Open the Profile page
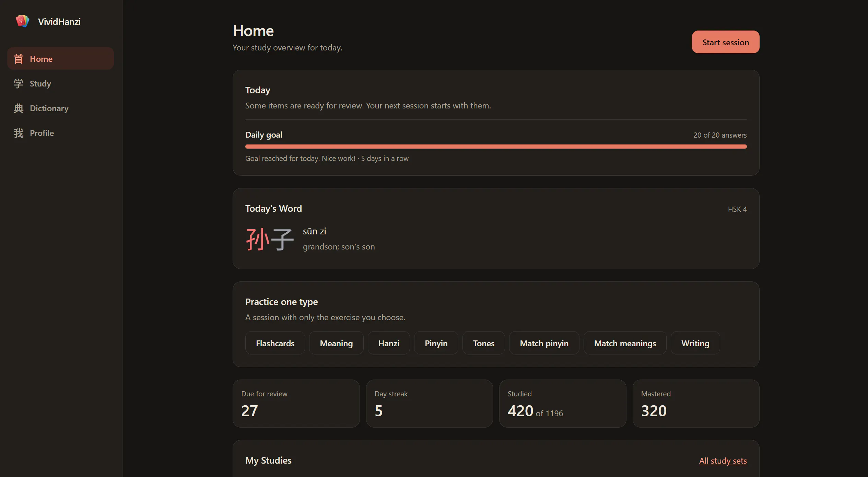Screen dimensions: 868x477 click(x=60, y=133)
